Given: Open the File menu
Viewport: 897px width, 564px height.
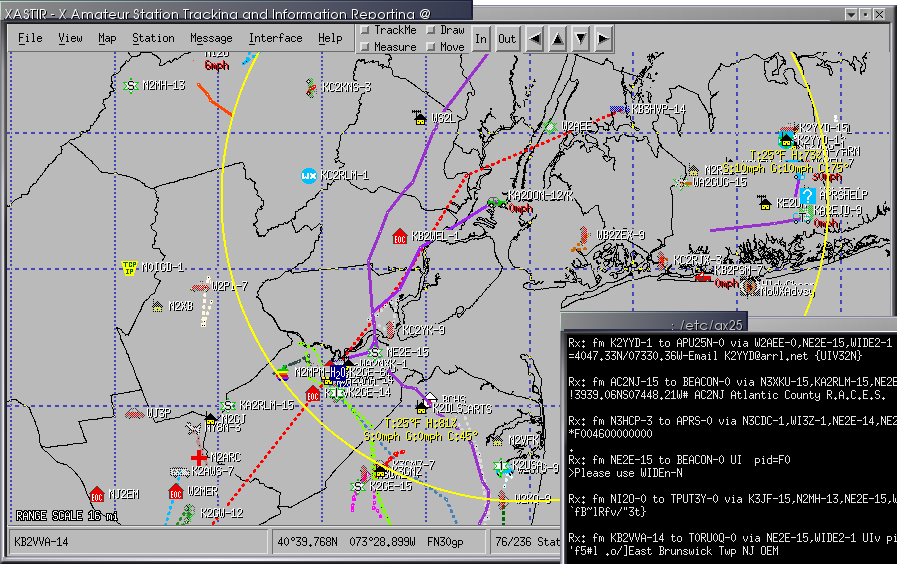Looking at the screenshot, I should [x=30, y=38].
